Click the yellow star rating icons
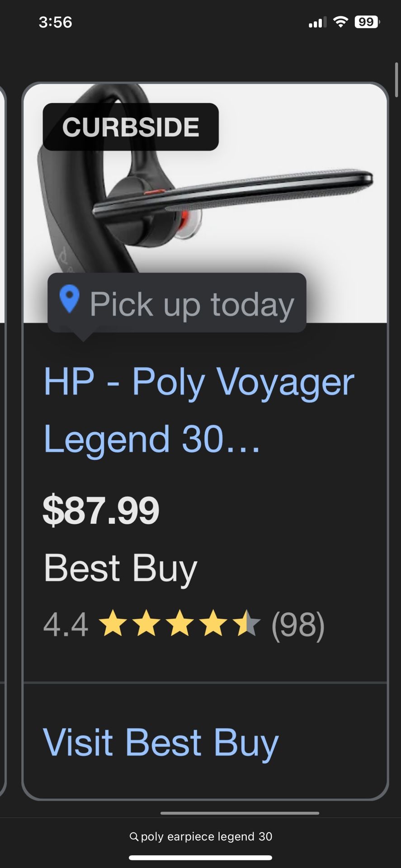Viewport: 401px width, 868px height. coord(179,623)
